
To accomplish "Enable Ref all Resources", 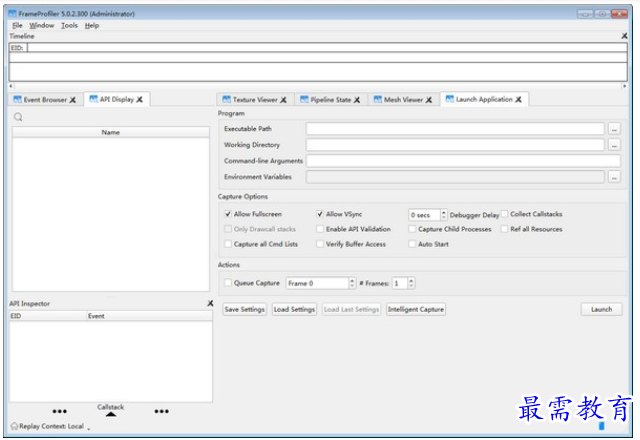I will [x=504, y=229].
